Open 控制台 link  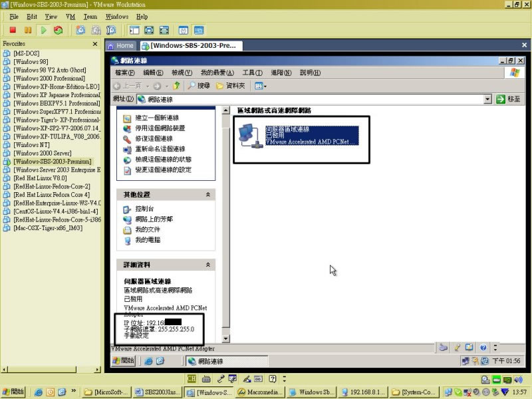144,209
